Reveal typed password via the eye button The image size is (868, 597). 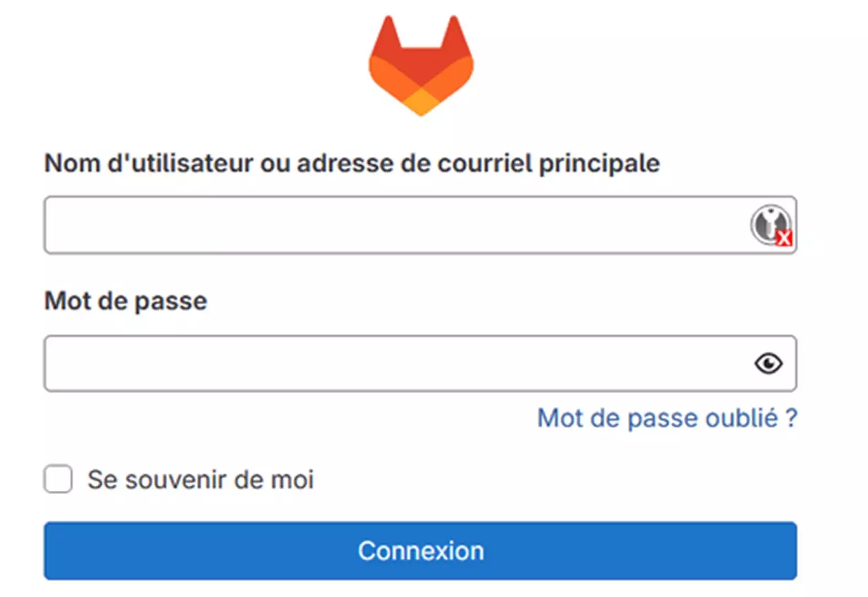tap(768, 363)
